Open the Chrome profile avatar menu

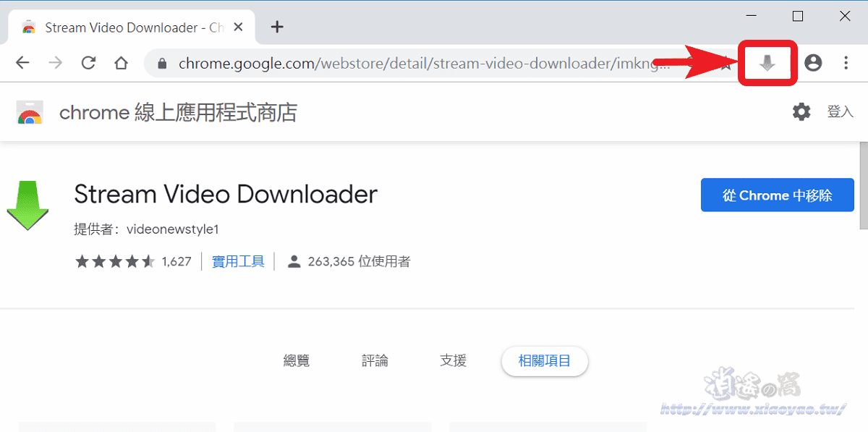[x=812, y=63]
